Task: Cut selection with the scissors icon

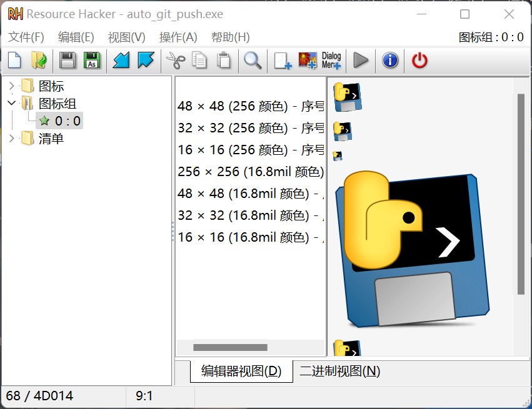Action: point(176,61)
